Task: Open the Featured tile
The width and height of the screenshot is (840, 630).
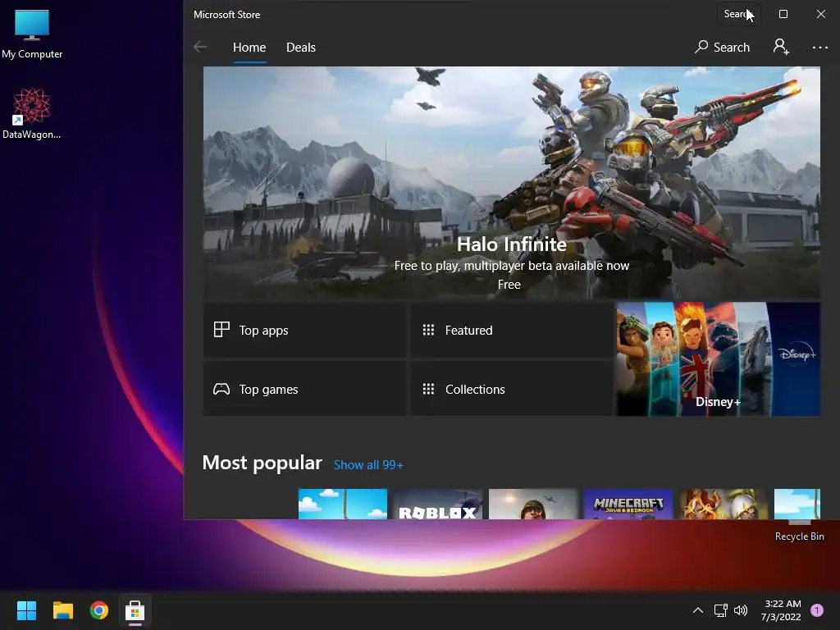Action: coord(512,330)
